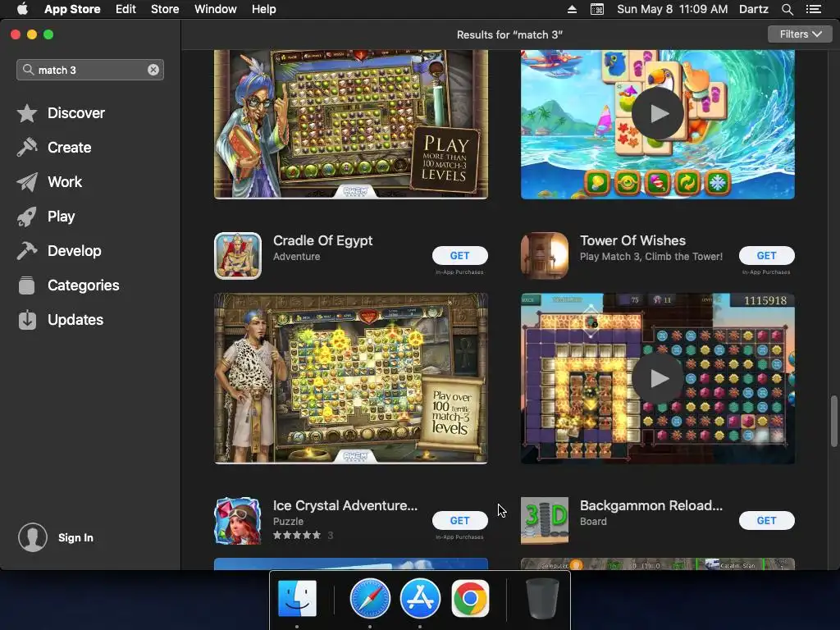Open Cradle Of Egypt app icon
Viewport: 840px width, 630px height.
tap(238, 256)
